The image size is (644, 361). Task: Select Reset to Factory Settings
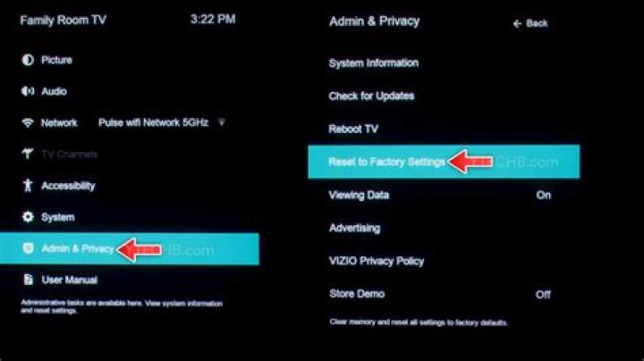coord(444,162)
